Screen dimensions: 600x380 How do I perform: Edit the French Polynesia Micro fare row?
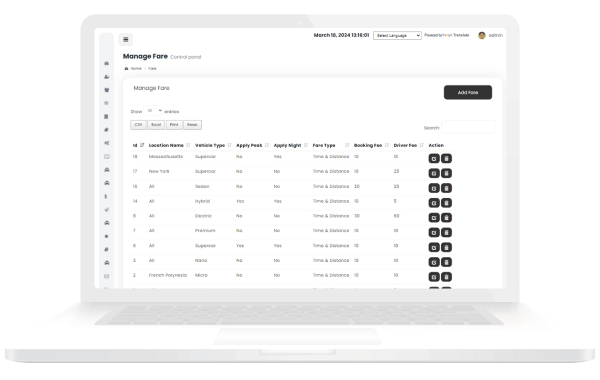click(434, 277)
